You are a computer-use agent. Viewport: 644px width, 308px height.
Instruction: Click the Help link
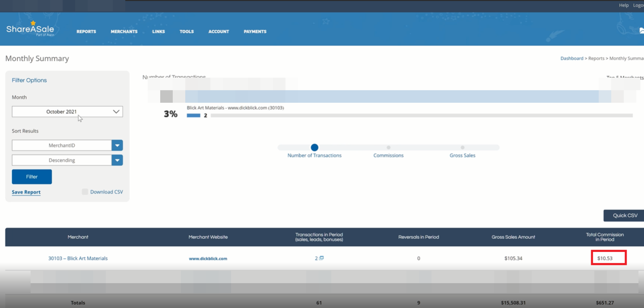[624, 5]
